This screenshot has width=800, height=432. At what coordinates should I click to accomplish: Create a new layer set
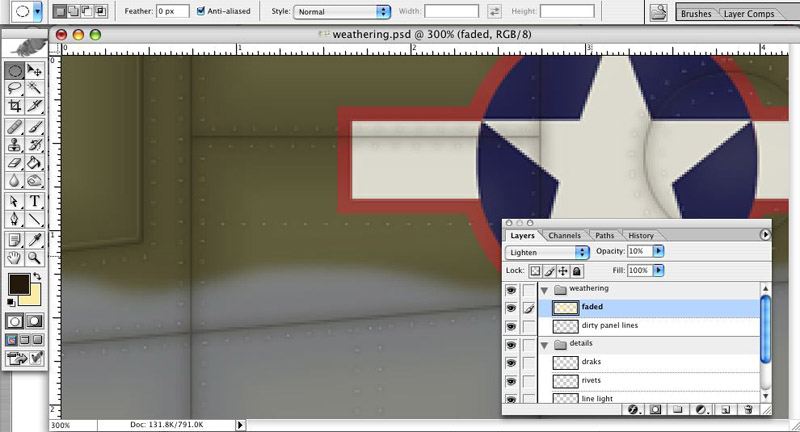click(678, 409)
